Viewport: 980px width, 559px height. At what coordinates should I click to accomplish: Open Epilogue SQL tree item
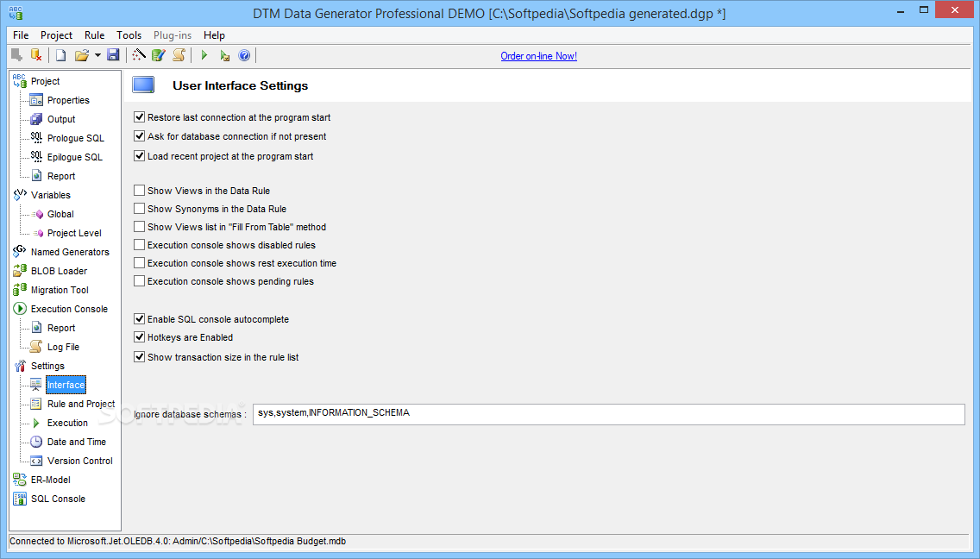74,157
